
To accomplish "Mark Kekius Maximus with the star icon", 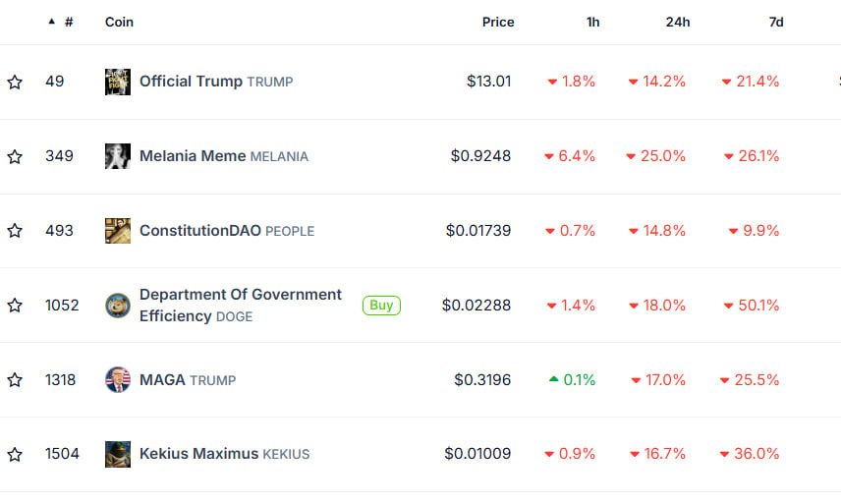I will pyautogui.click(x=15, y=454).
